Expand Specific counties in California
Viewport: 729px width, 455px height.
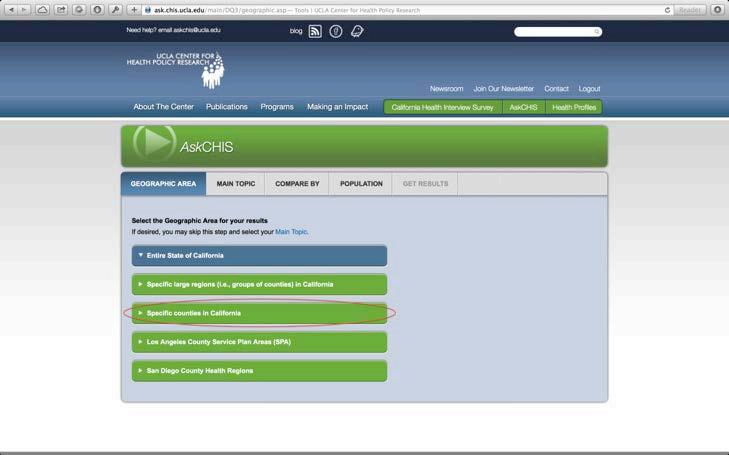click(x=259, y=313)
